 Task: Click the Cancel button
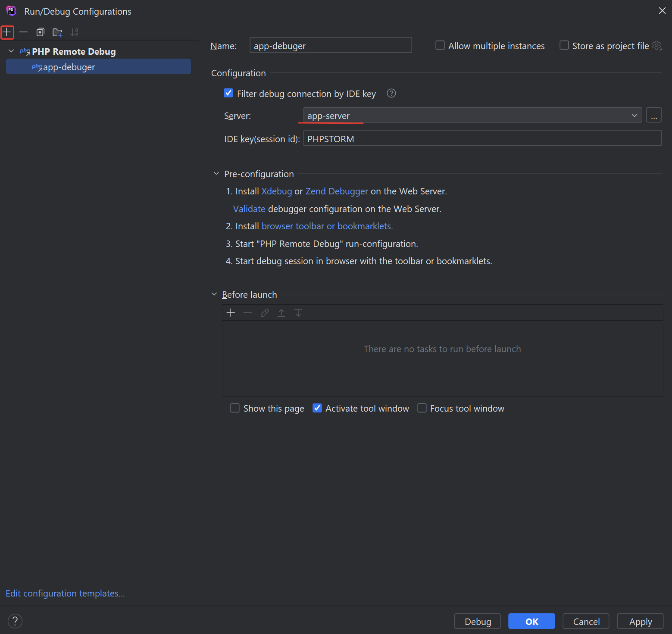point(586,622)
